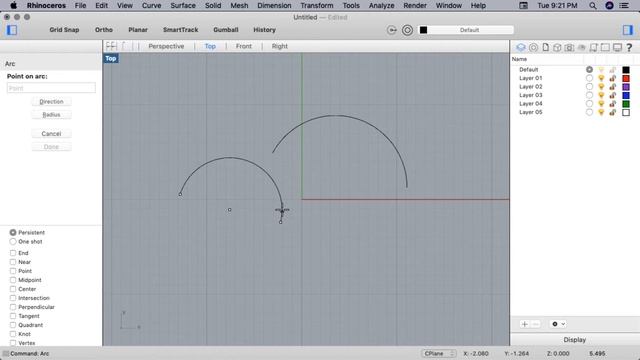This screenshot has width=640, height=360.
Task: Toggle the right sidebar panel icon
Action: coord(627,30)
